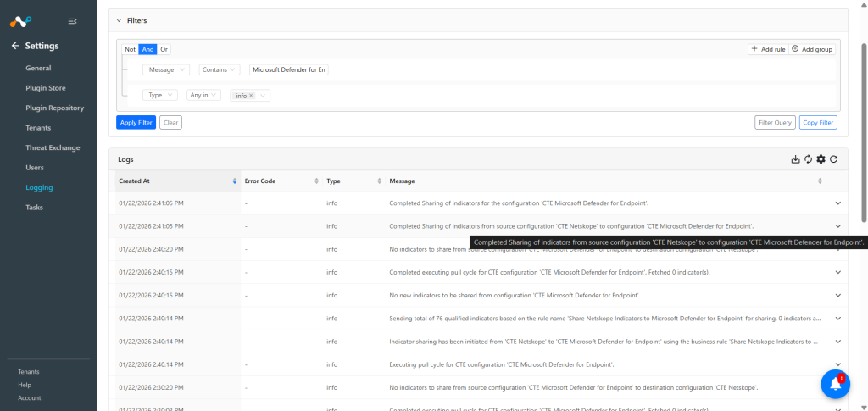Viewport: 868px width, 411px height.
Task: Click Add group button
Action: (x=812, y=49)
